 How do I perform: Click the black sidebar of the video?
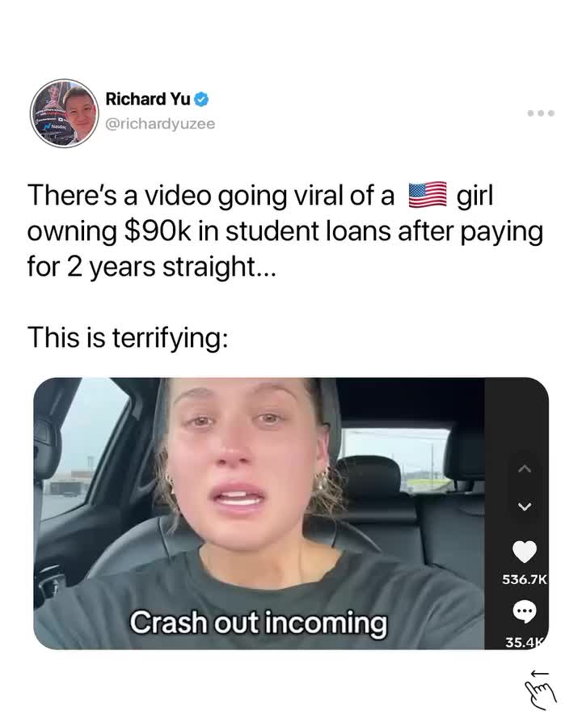[517, 513]
